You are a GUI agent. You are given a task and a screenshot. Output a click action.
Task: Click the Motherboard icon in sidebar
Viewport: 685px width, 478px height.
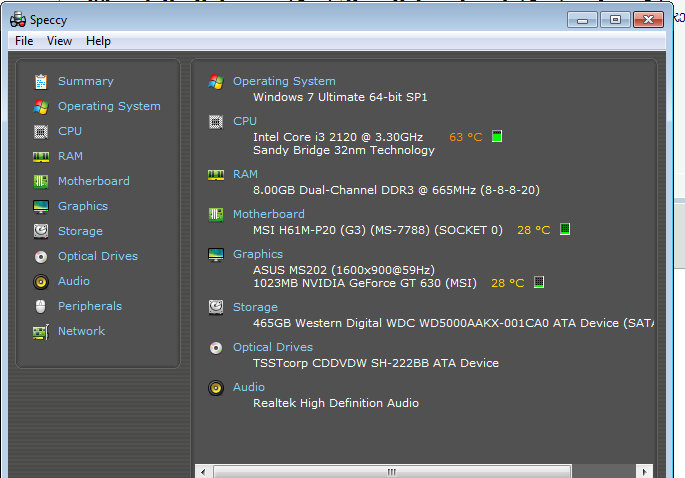pyautogui.click(x=41, y=181)
